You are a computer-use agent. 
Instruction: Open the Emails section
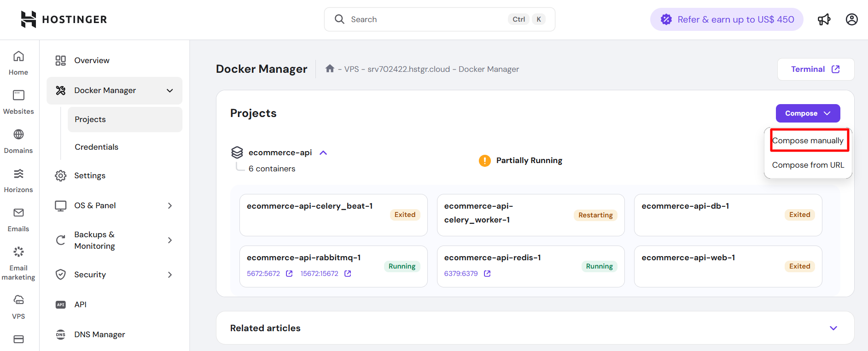pos(18,220)
